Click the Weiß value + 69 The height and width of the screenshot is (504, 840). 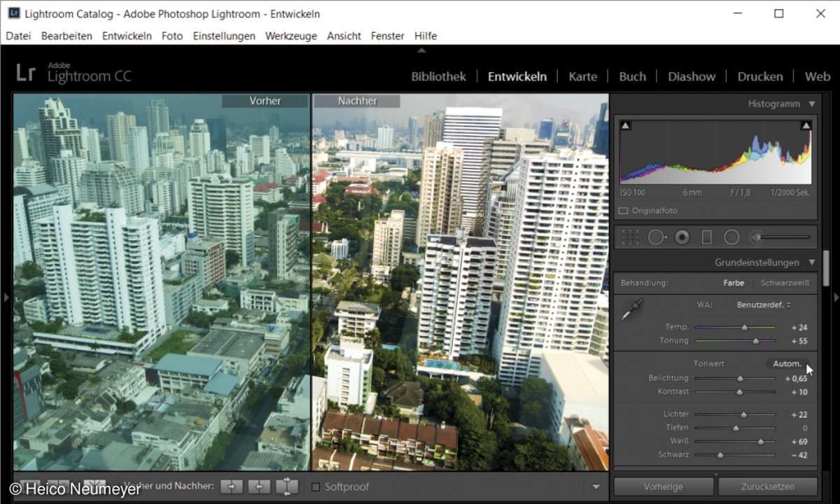point(799,442)
